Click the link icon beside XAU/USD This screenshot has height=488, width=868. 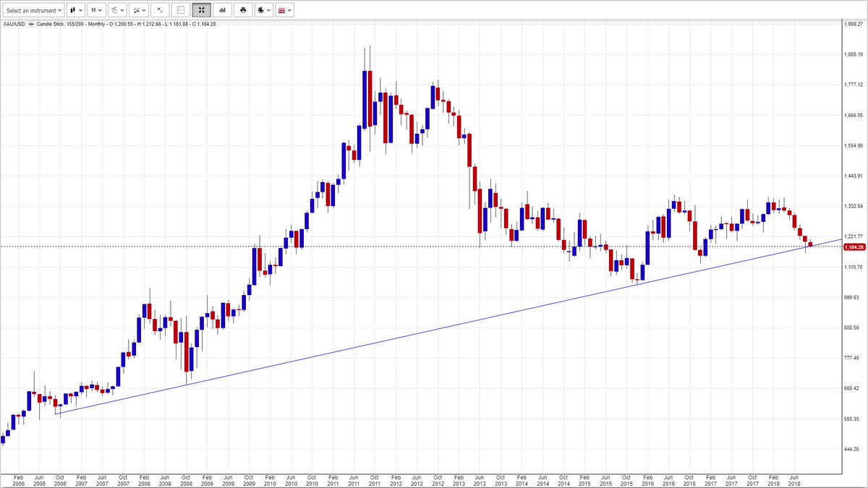(31, 24)
